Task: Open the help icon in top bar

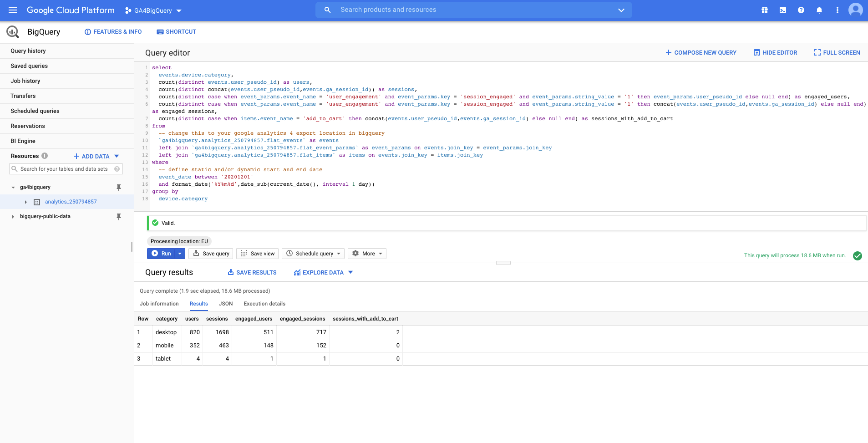Action: point(801,10)
